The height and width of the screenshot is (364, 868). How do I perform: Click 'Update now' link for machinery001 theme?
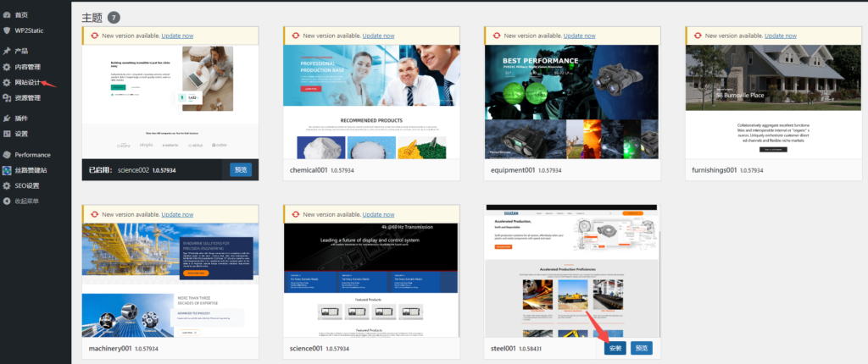[x=177, y=214]
